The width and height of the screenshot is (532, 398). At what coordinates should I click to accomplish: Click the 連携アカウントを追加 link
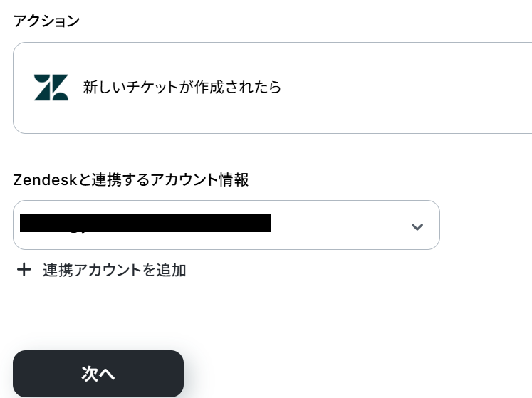tap(114, 270)
